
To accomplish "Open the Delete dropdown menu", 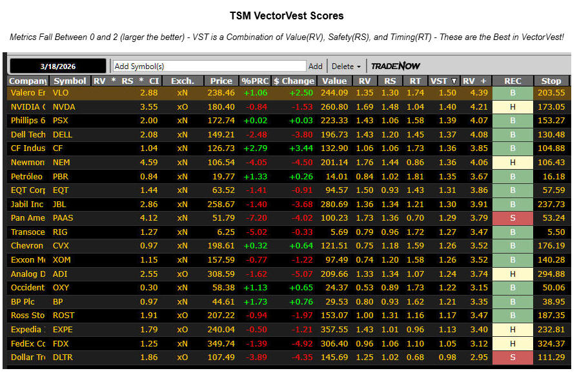I will click(x=347, y=66).
